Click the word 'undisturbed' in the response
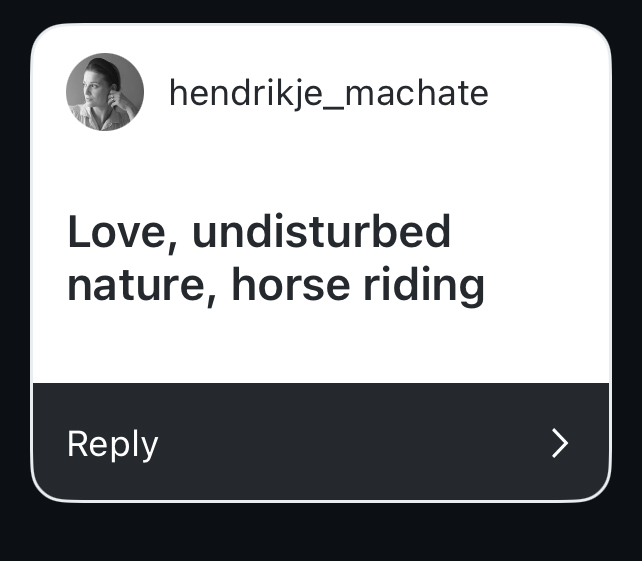Viewport: 642px width, 561px height. click(321, 233)
